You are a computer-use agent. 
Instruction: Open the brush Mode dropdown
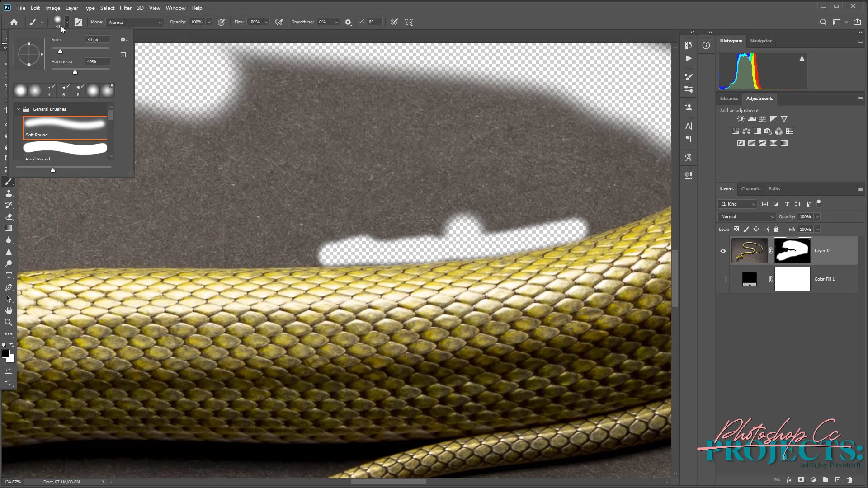[135, 22]
